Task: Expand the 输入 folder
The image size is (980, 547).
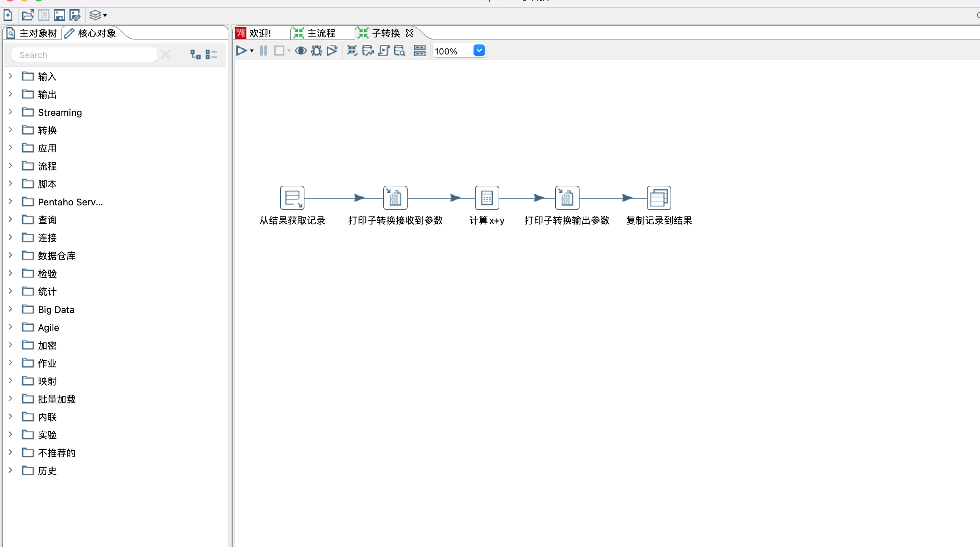Action: click(x=11, y=76)
